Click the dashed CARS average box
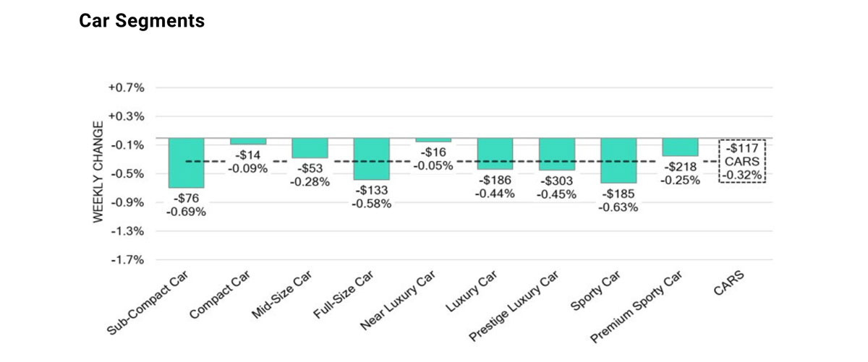The image size is (868, 362). (x=742, y=161)
